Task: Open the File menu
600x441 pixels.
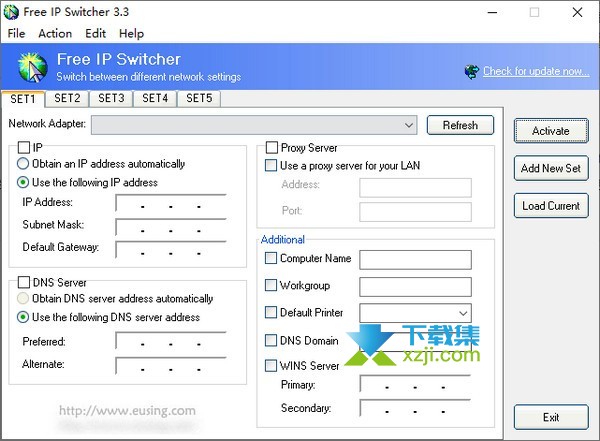Action: click(16, 34)
